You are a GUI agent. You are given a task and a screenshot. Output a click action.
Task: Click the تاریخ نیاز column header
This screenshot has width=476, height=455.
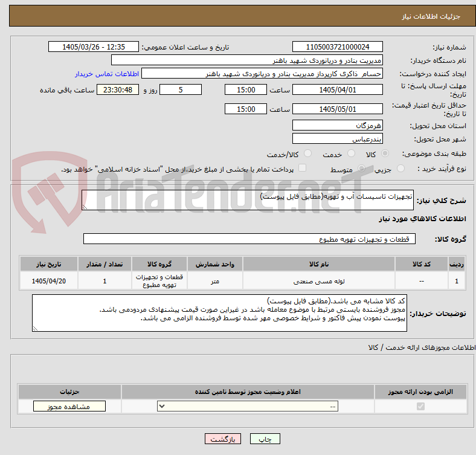tap(49, 264)
